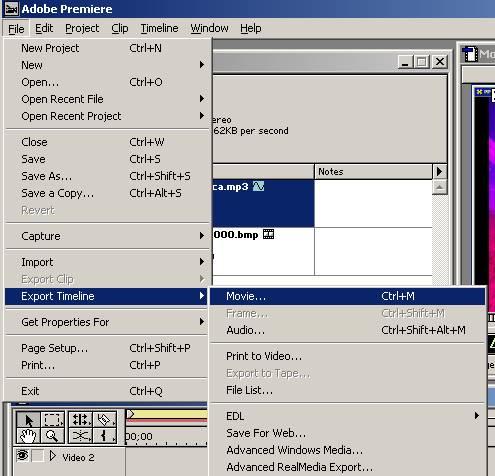The width and height of the screenshot is (495, 476).
Task: Open the Project menu
Action: 82,29
